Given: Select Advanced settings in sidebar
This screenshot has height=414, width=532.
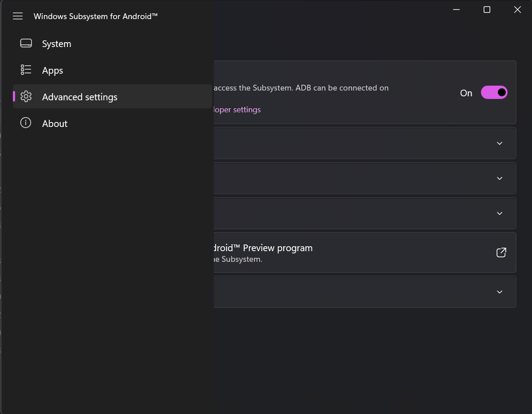Looking at the screenshot, I should point(112,97).
